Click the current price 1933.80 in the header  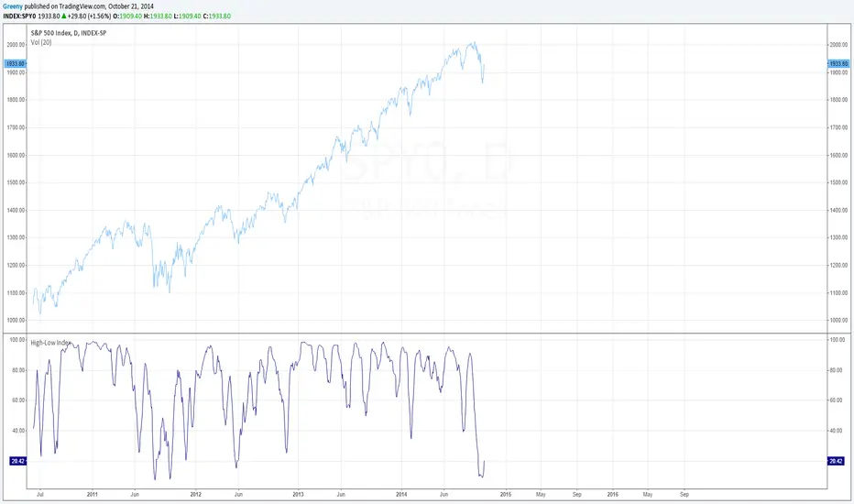coord(49,16)
